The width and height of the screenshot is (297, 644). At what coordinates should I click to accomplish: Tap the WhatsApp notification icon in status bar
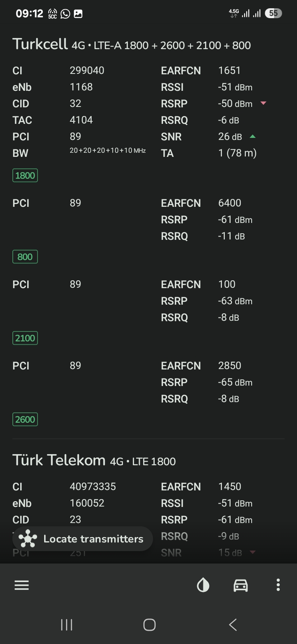[65, 14]
